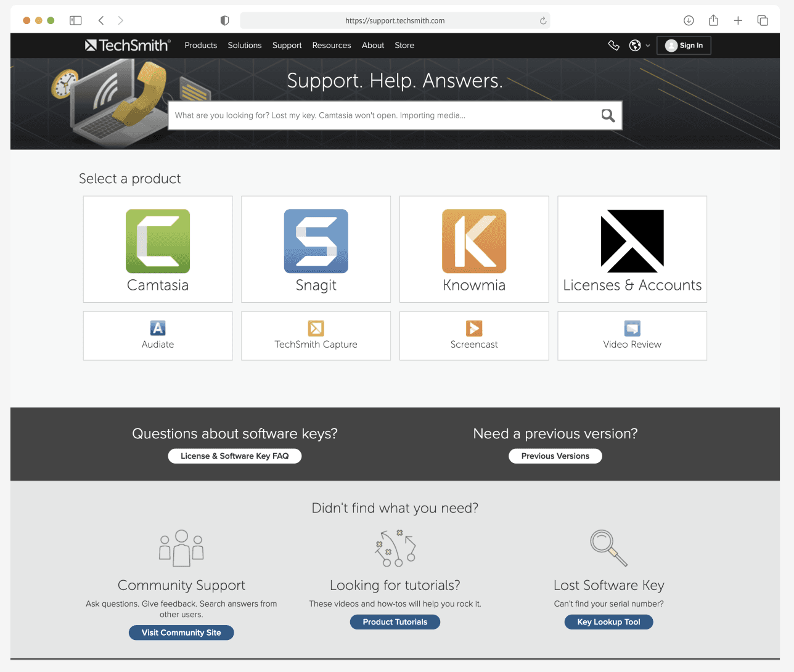Screen dimensions: 794x672
Task: Click the Looking for tutorials? heading
Action: coord(395,585)
